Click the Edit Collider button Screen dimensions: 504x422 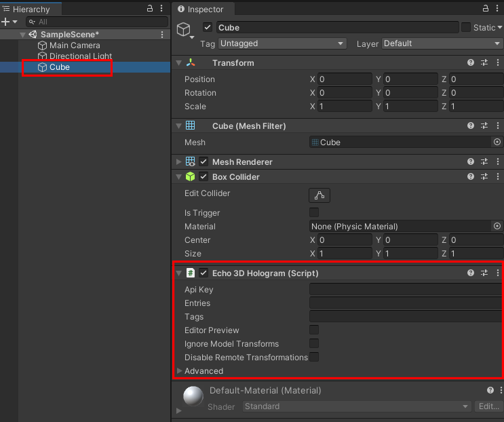click(319, 195)
